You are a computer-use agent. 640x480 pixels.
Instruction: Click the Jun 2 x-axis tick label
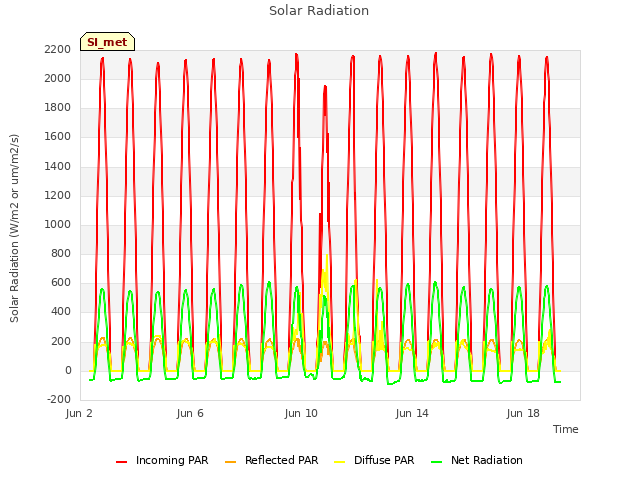click(x=79, y=413)
